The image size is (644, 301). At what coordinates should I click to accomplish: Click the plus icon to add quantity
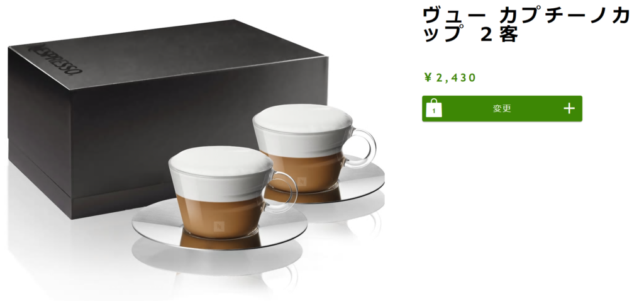(569, 108)
